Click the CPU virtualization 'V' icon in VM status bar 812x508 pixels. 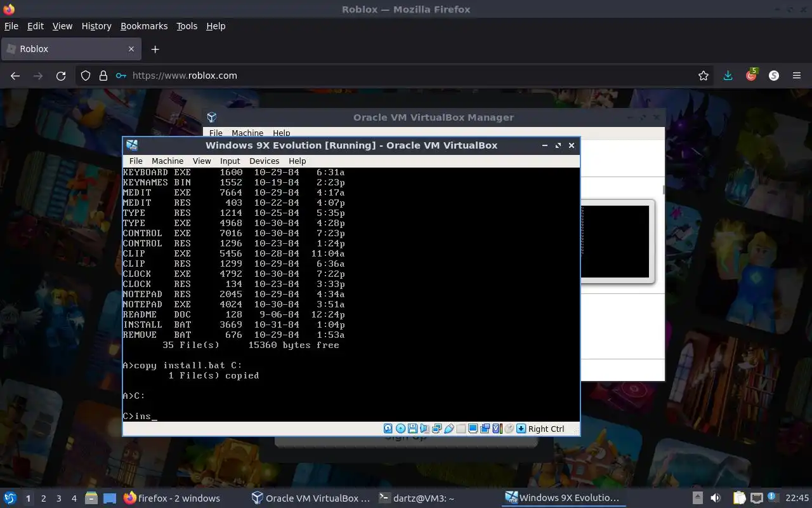tap(497, 429)
